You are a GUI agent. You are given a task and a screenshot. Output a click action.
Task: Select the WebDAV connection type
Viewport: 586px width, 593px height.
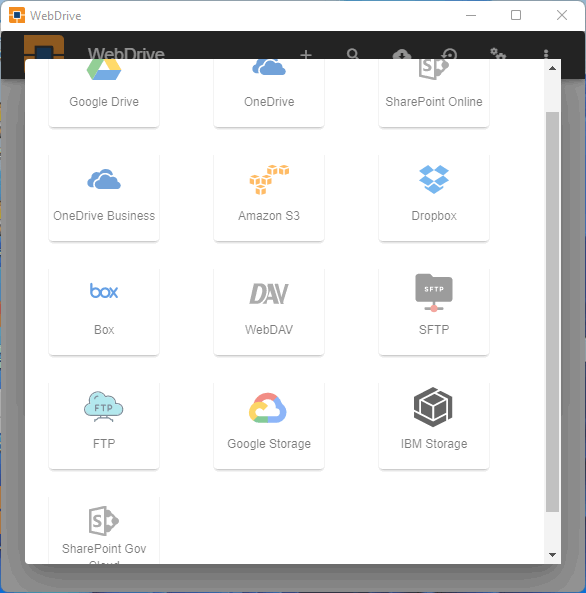tap(269, 312)
